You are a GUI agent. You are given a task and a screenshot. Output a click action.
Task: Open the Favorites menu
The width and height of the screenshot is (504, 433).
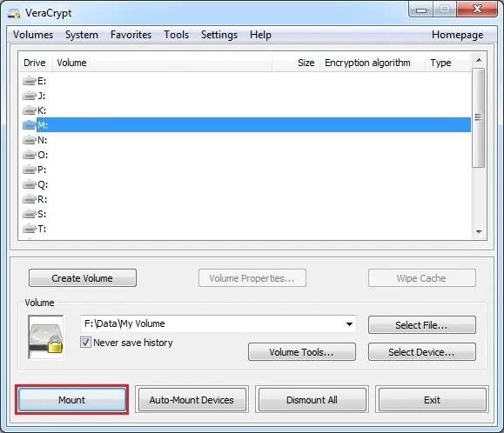(x=131, y=35)
